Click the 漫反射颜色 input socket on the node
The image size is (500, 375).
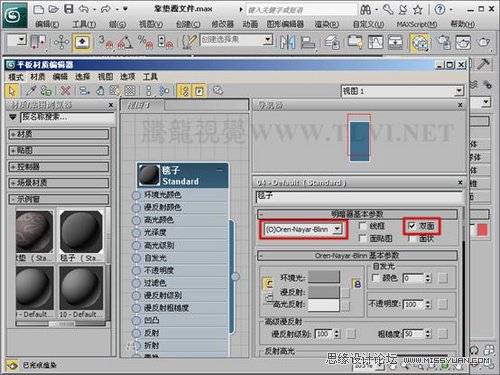point(136,208)
